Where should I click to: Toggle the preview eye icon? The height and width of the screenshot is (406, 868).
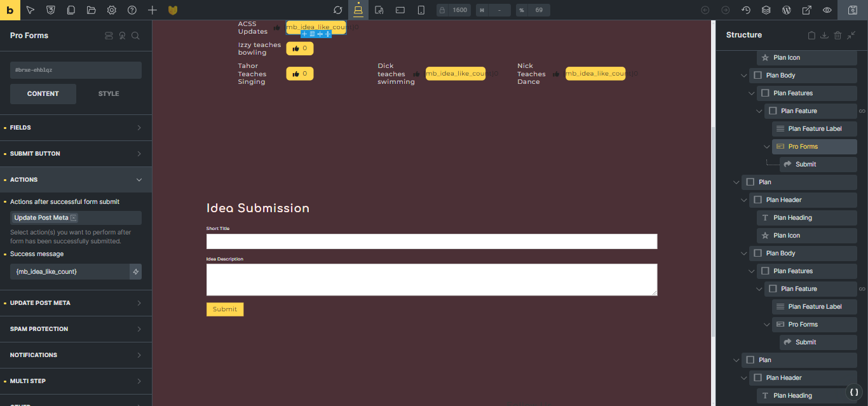(827, 10)
